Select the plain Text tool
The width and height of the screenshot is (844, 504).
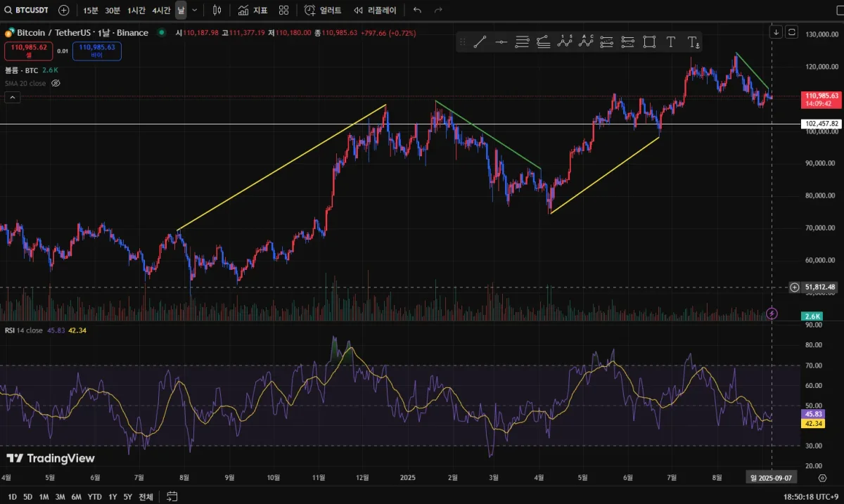[x=670, y=42]
